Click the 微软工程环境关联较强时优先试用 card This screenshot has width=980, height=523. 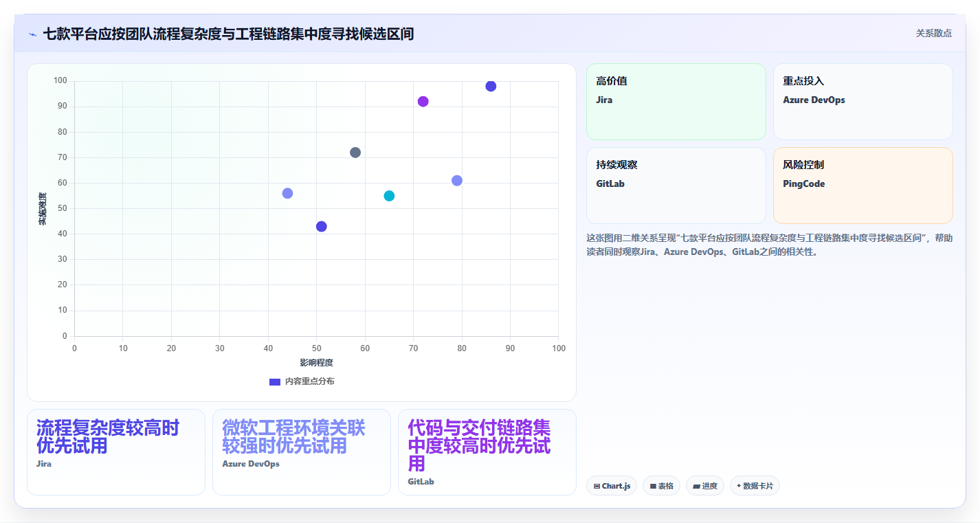click(x=302, y=452)
